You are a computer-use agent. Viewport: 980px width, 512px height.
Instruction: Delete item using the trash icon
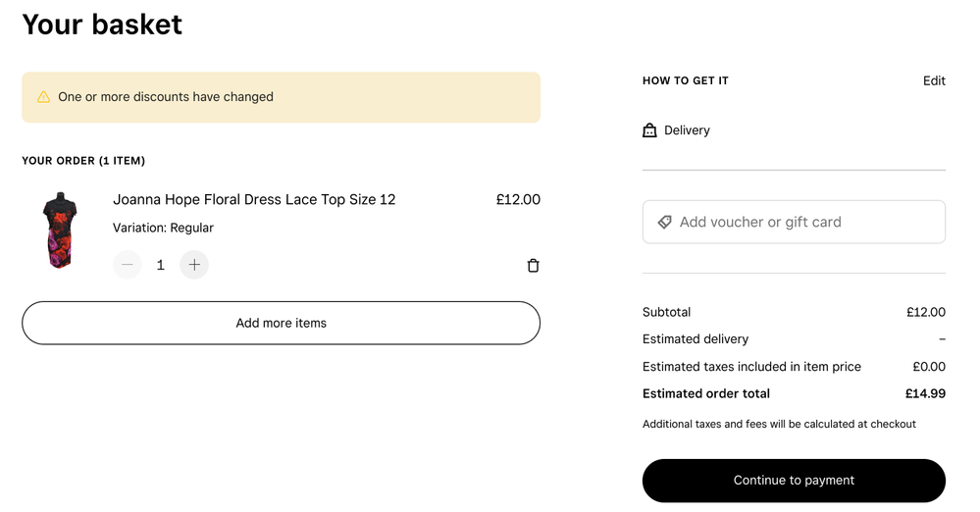point(533,266)
